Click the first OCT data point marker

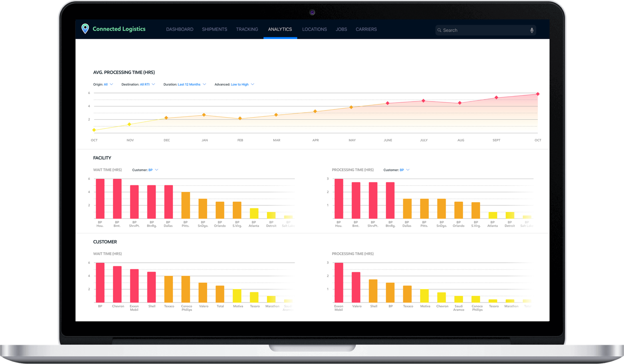(94, 130)
